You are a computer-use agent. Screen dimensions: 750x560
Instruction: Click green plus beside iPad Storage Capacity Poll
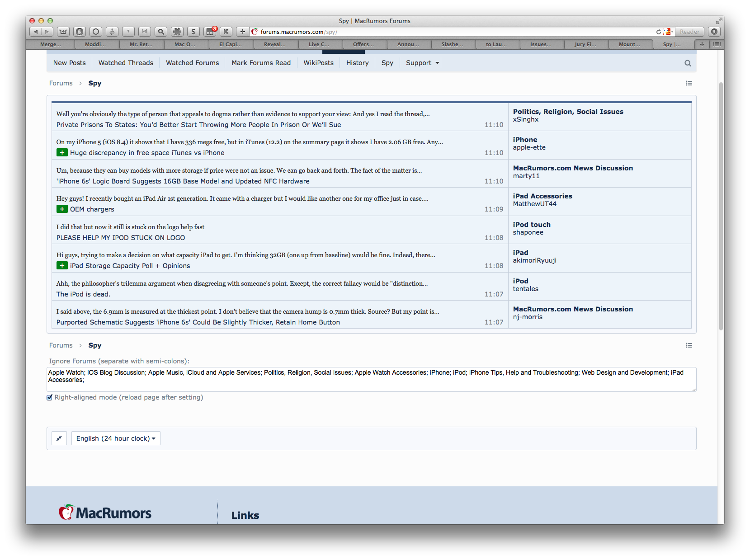click(x=62, y=266)
